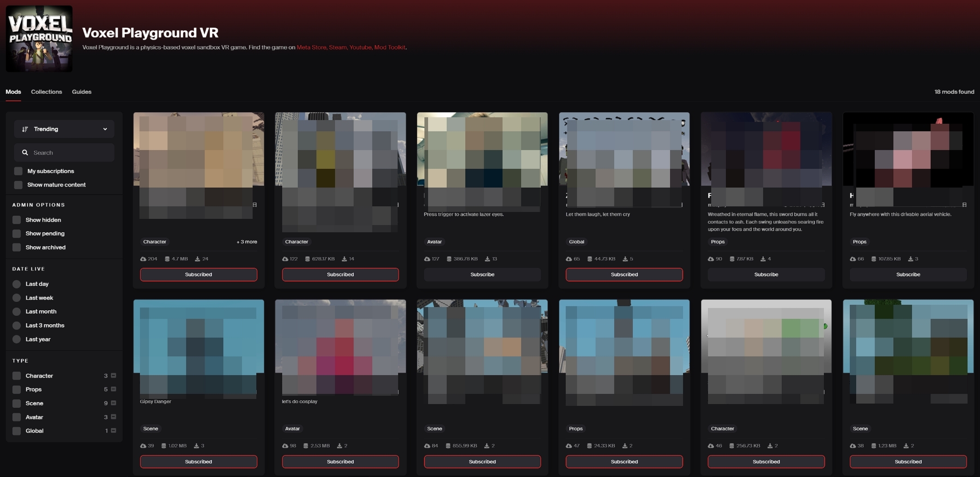The image size is (980, 477).
Task: Tick the Character type checkbox
Action: pyautogui.click(x=17, y=376)
